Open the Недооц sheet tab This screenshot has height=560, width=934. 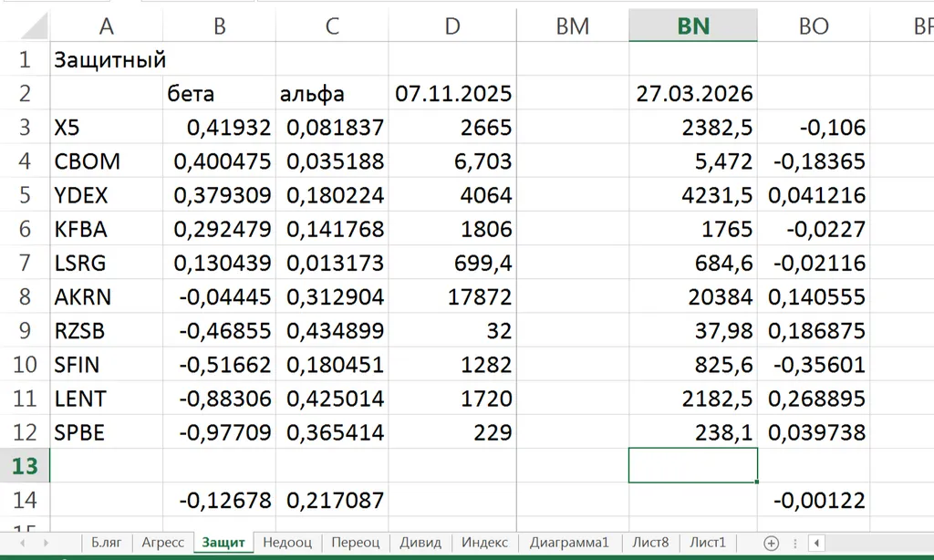(287, 543)
